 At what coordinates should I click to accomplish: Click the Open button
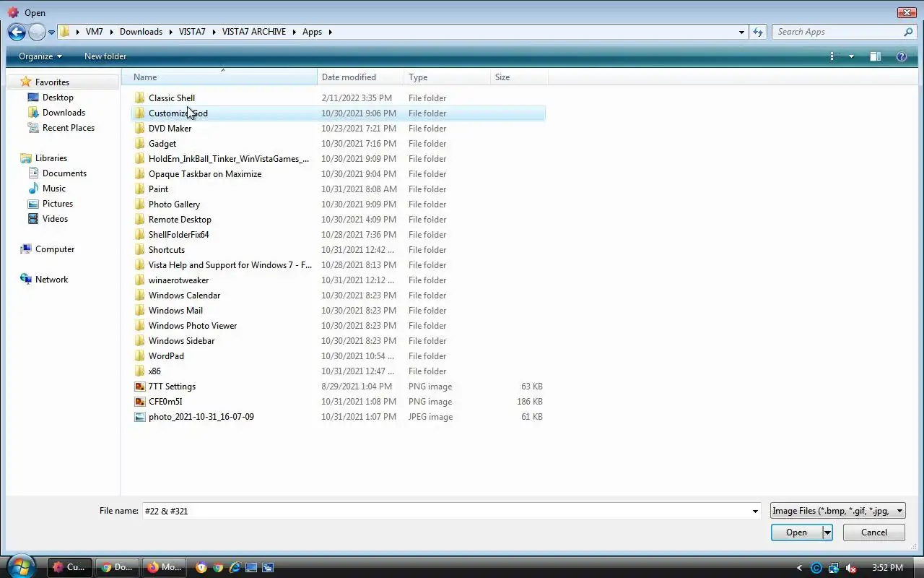coord(797,532)
